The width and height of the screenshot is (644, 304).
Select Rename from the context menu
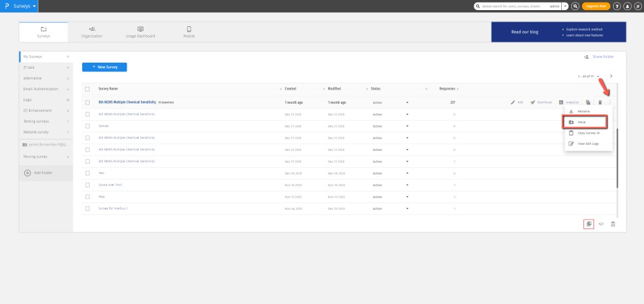point(588,111)
